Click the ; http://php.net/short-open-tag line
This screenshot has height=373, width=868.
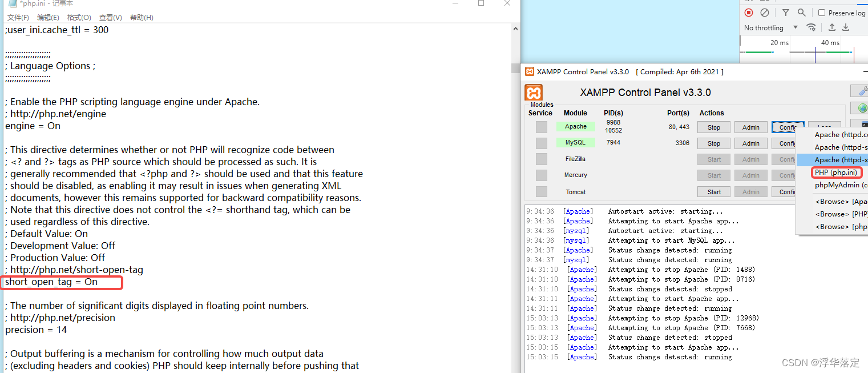[74, 270]
